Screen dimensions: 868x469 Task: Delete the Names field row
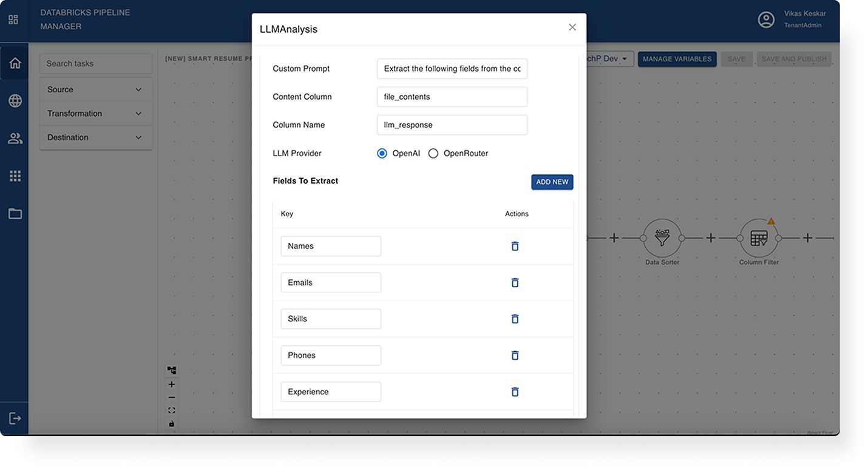click(515, 246)
